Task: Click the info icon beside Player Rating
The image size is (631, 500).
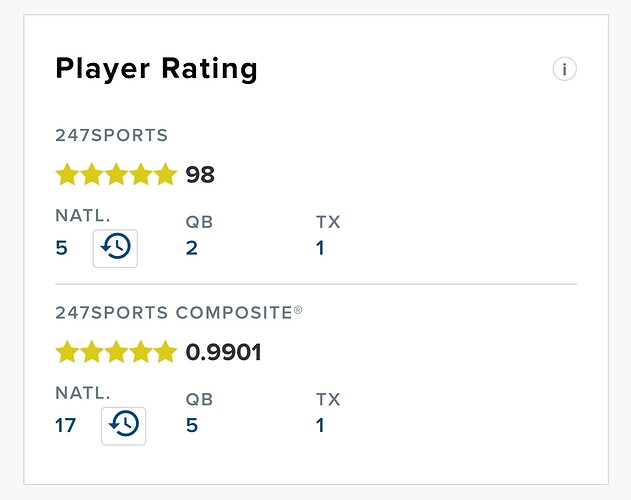Action: tap(565, 69)
